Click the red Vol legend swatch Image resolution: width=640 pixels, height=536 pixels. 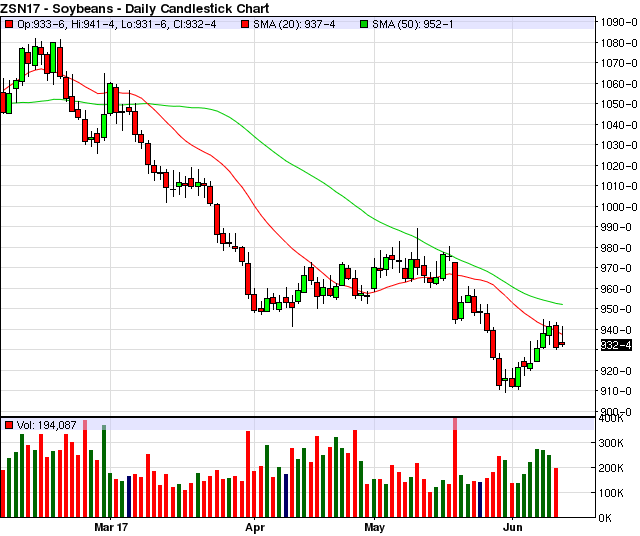(9, 425)
